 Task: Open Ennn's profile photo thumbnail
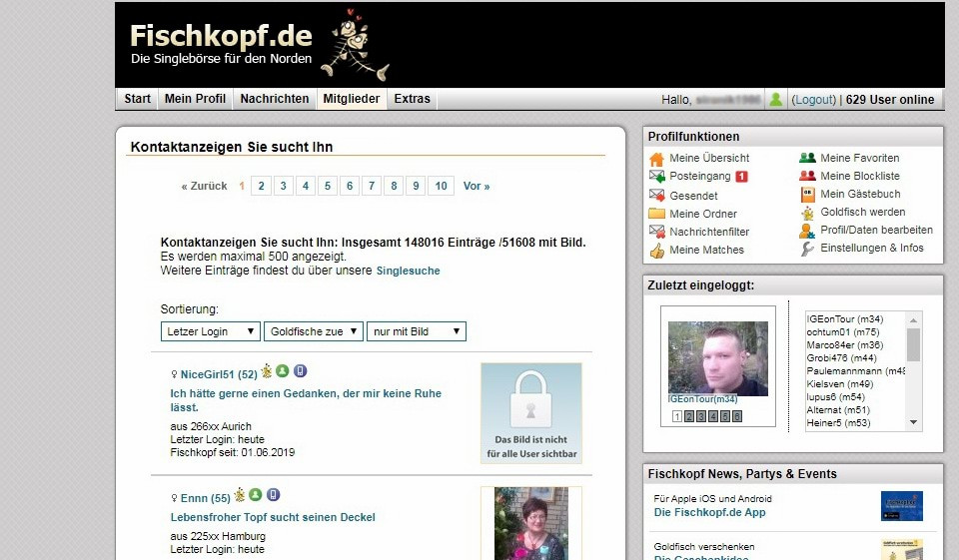point(530,523)
